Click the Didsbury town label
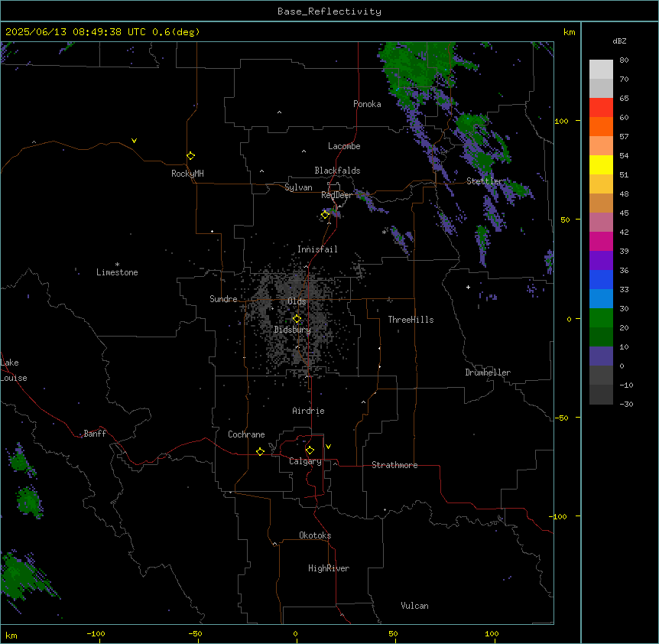The image size is (659, 644). [293, 330]
